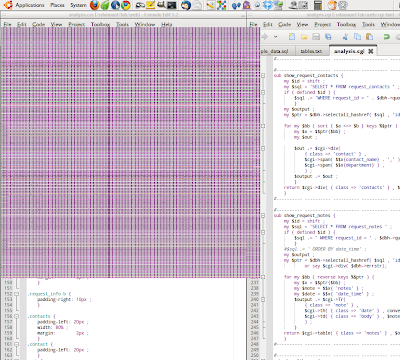
Task: Open the history dropdown next to forward arrow
Action: coord(276,37)
